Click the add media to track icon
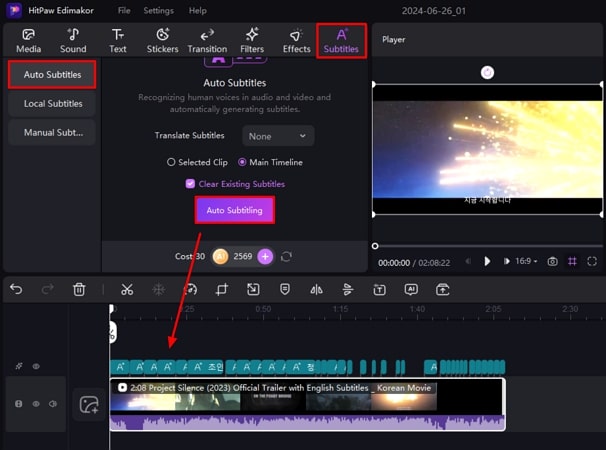The width and height of the screenshot is (606, 450). pyautogui.click(x=89, y=404)
